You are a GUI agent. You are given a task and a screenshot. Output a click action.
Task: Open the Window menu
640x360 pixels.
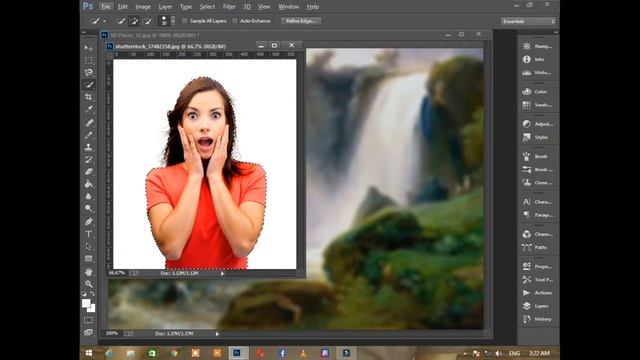click(x=289, y=7)
